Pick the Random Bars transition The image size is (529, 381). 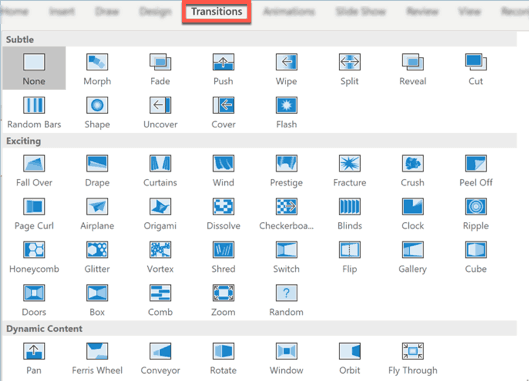tap(34, 112)
